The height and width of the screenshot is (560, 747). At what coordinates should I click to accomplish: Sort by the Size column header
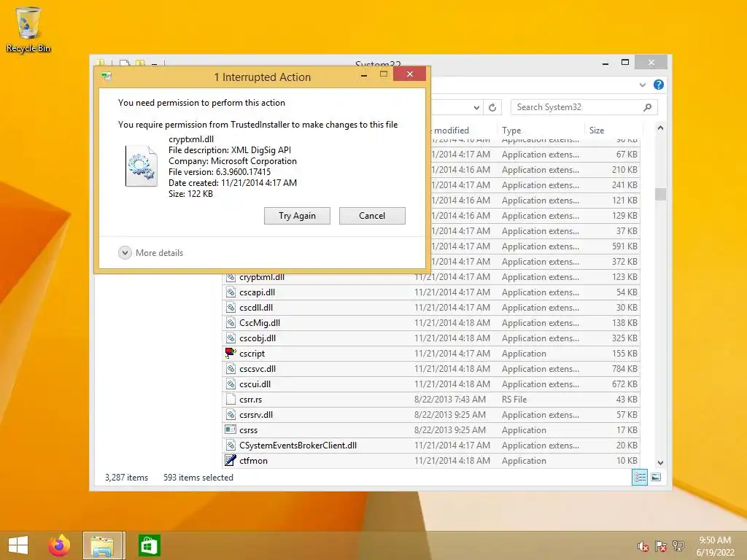[613, 130]
